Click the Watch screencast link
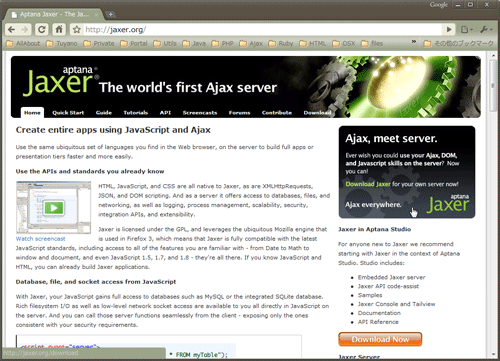 tap(40, 239)
